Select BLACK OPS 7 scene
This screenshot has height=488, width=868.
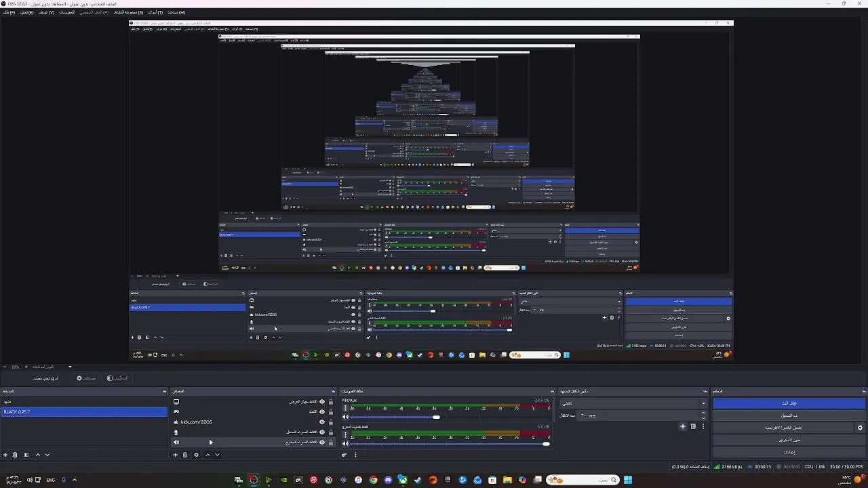pos(84,411)
